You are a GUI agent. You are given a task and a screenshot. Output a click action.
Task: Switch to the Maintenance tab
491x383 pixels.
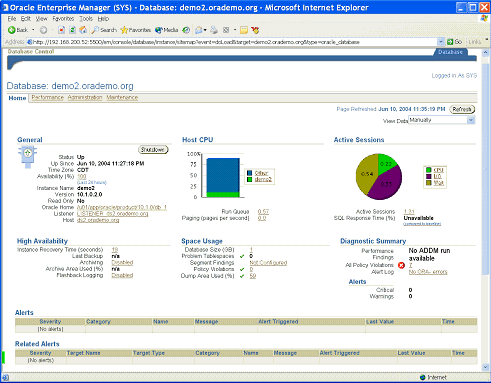click(122, 97)
